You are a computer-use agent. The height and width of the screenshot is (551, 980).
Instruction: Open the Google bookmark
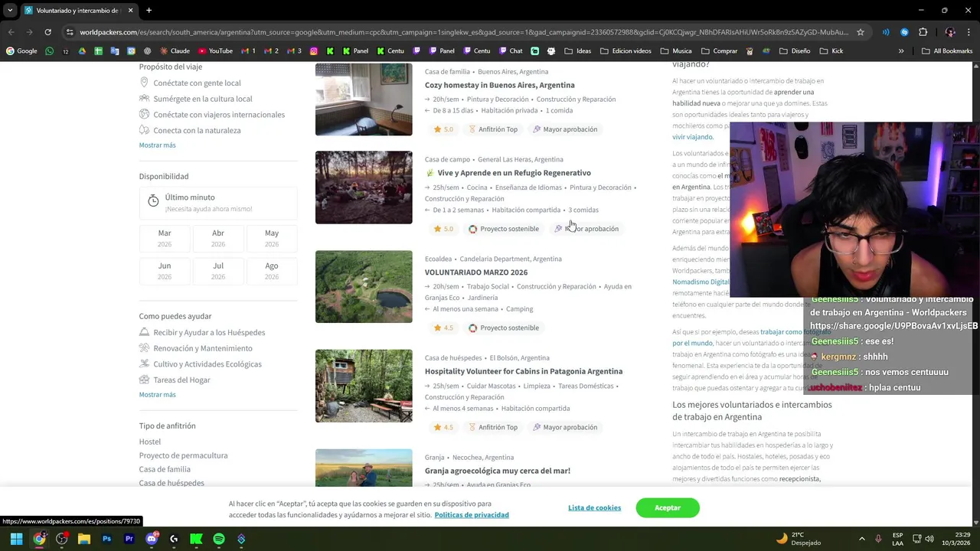21,51
